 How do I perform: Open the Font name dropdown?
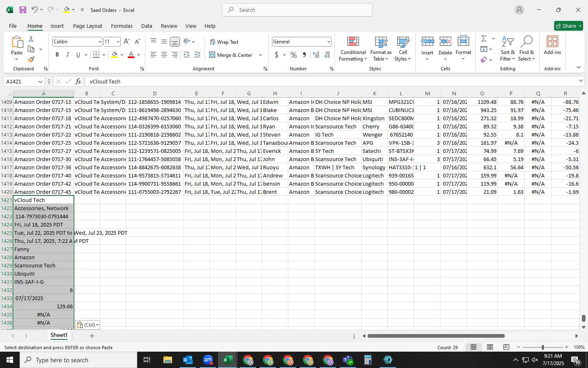point(100,42)
